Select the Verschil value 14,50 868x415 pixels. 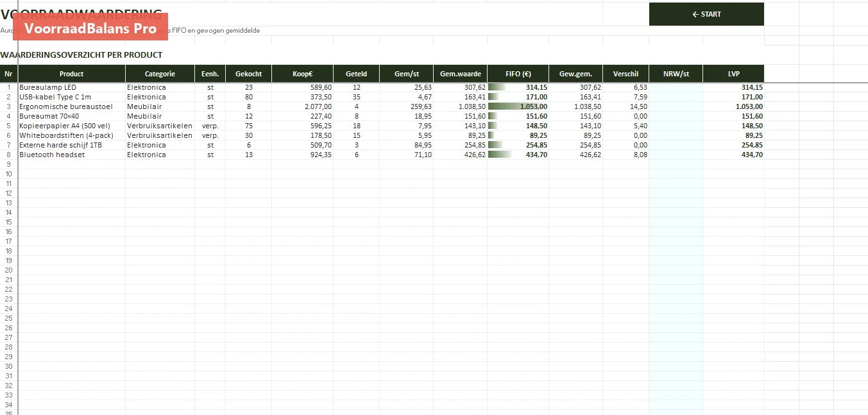(x=626, y=106)
